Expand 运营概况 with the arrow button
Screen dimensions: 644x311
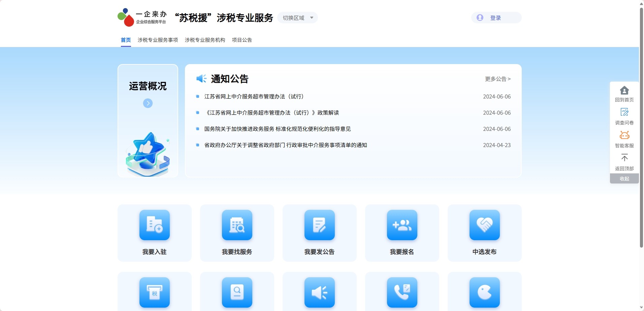tap(148, 103)
